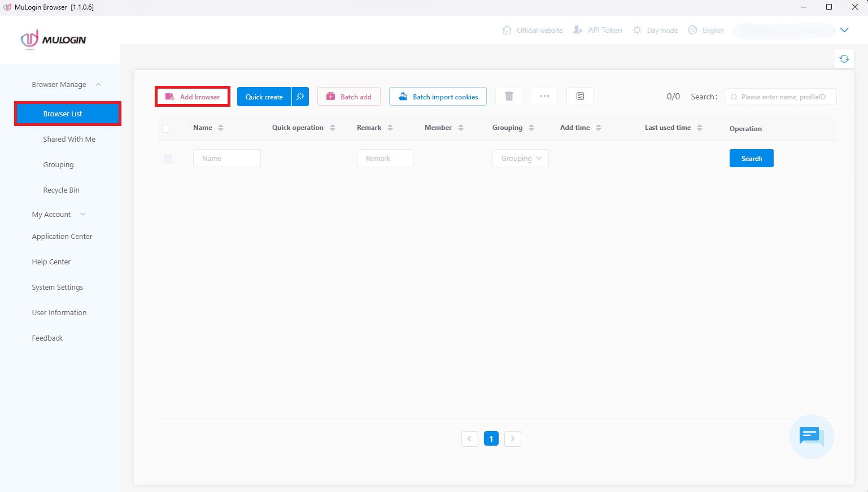The width and height of the screenshot is (868, 492).
Task: Toggle the Name column sort arrows
Action: 220,127
